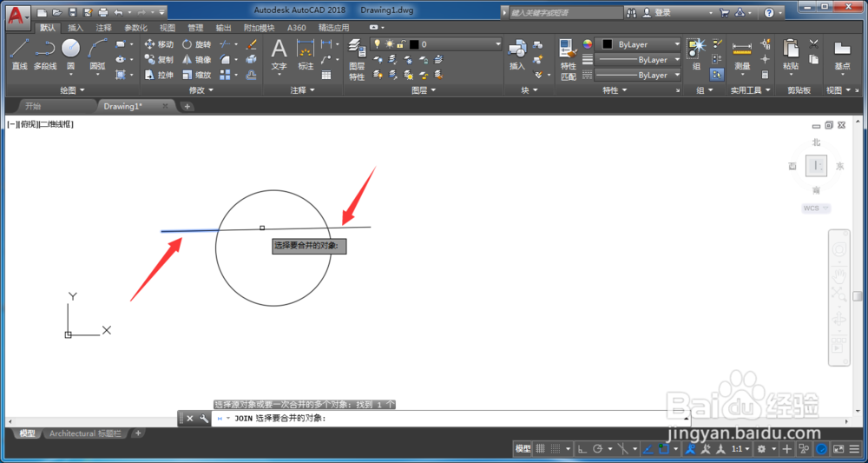Open annotation scale 1:1 dropdown
Viewport: 868px width, 463px height.
pos(740,448)
